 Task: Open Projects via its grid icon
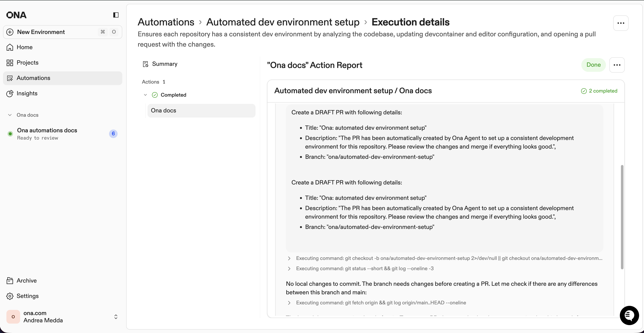coord(10,62)
